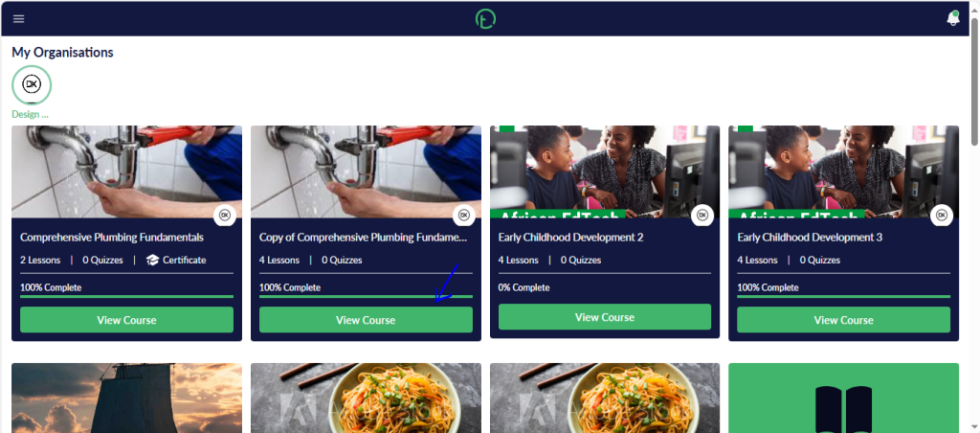View Course for Early Childhood Development 2
The height and width of the screenshot is (433, 980).
pos(605,317)
